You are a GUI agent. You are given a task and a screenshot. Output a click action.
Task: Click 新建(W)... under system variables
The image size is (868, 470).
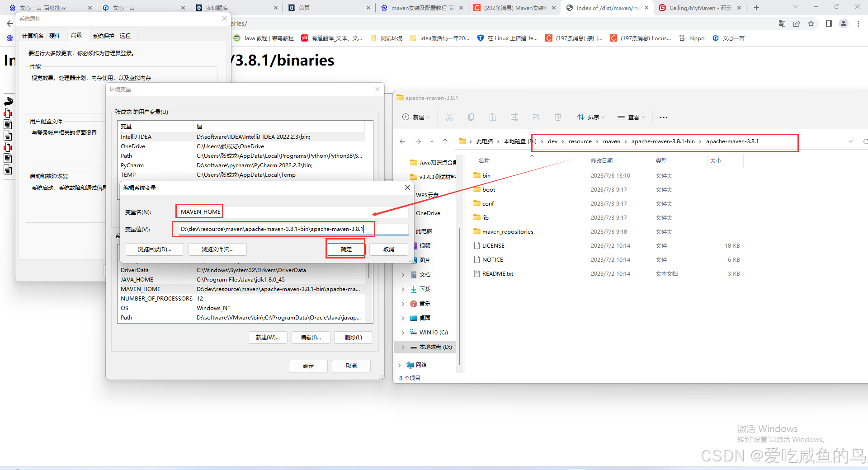pyautogui.click(x=268, y=337)
